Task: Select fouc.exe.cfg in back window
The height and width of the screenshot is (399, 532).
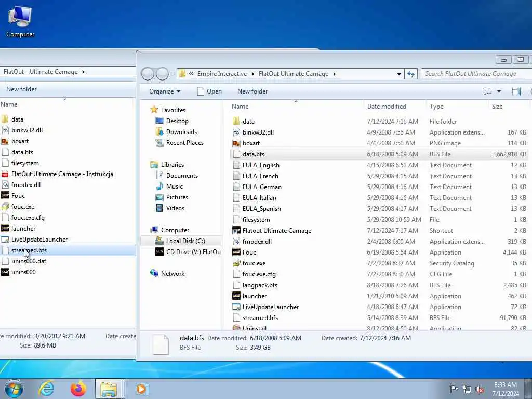Action: coord(28,218)
